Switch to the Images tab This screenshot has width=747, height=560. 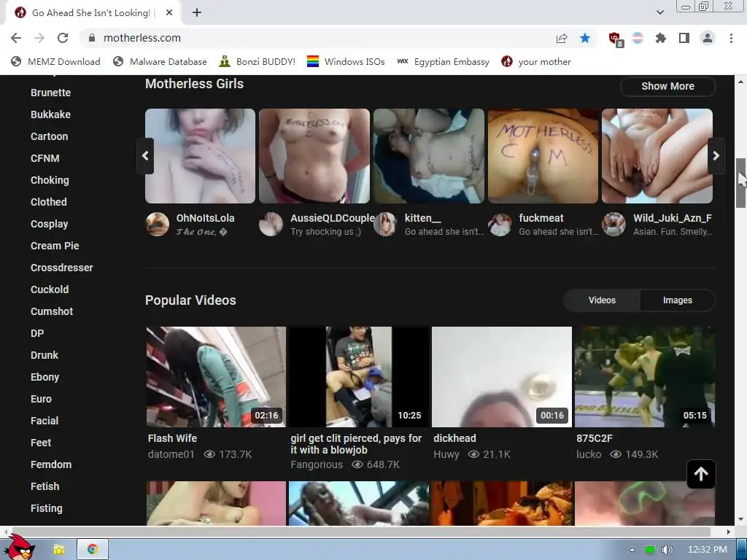(x=677, y=300)
